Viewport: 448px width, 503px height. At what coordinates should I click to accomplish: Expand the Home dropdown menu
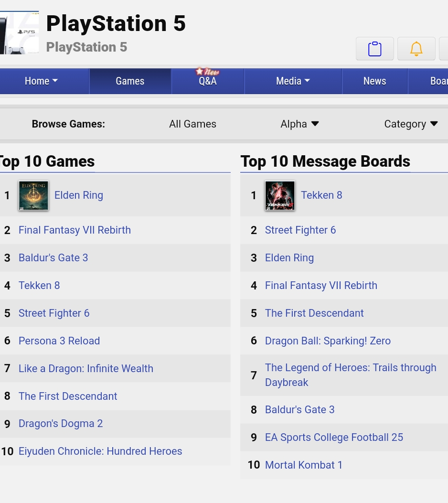tap(42, 81)
